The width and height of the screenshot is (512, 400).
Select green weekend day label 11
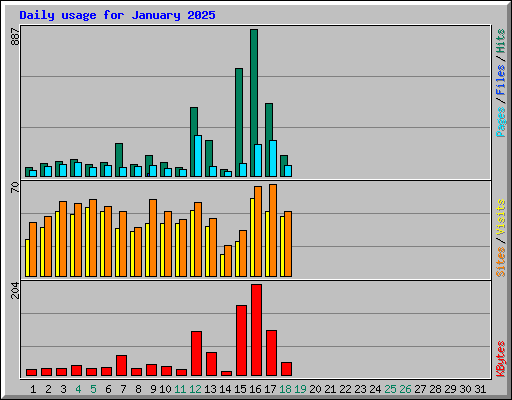click(180, 389)
